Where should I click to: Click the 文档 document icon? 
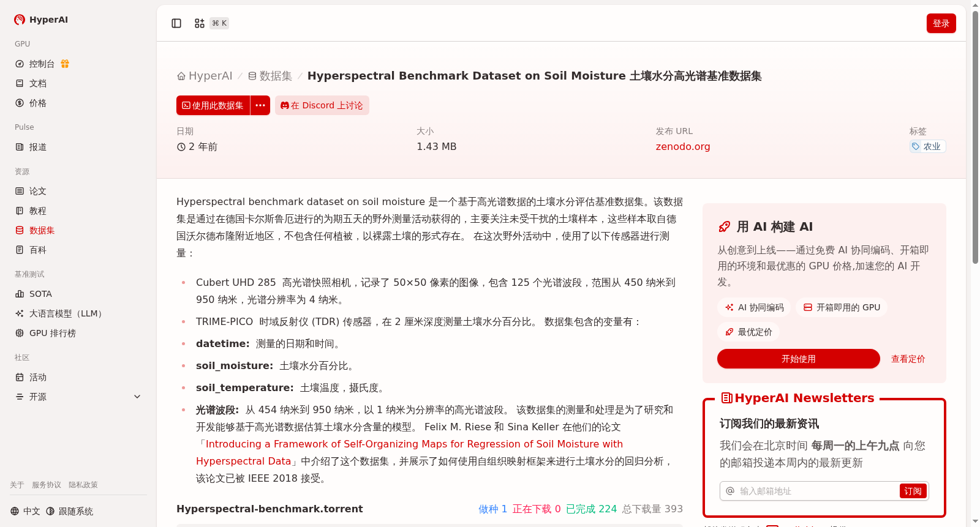20,83
